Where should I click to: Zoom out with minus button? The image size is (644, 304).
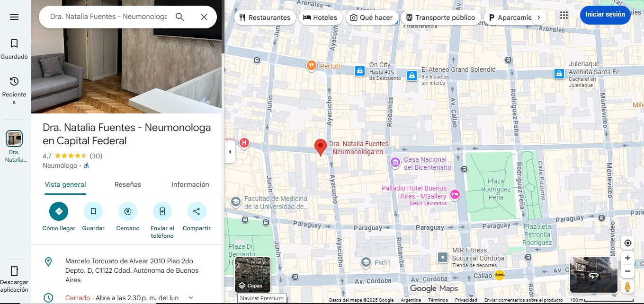(x=628, y=271)
